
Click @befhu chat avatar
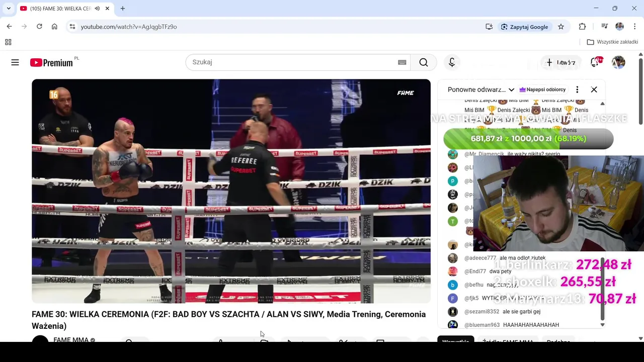click(453, 285)
